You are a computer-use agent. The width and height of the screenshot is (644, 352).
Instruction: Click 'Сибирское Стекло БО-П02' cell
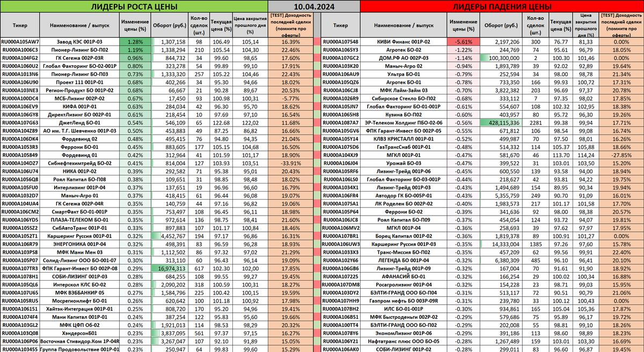pyautogui.click(x=404, y=98)
